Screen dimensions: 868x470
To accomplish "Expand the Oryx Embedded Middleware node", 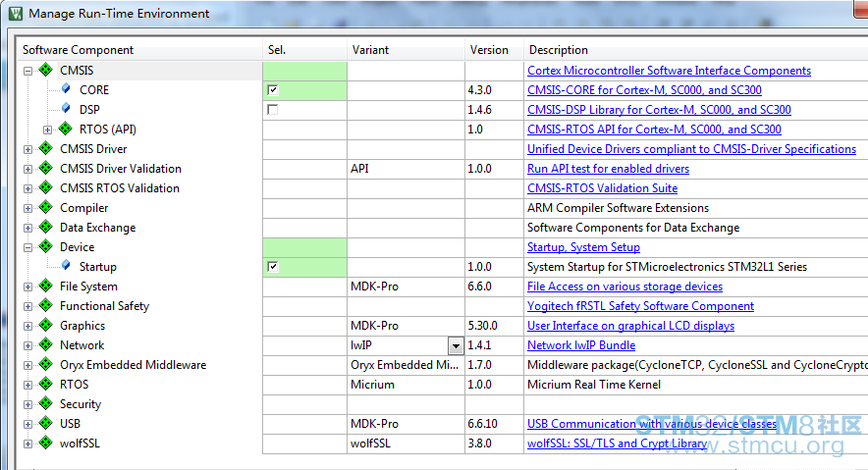I will click(27, 365).
